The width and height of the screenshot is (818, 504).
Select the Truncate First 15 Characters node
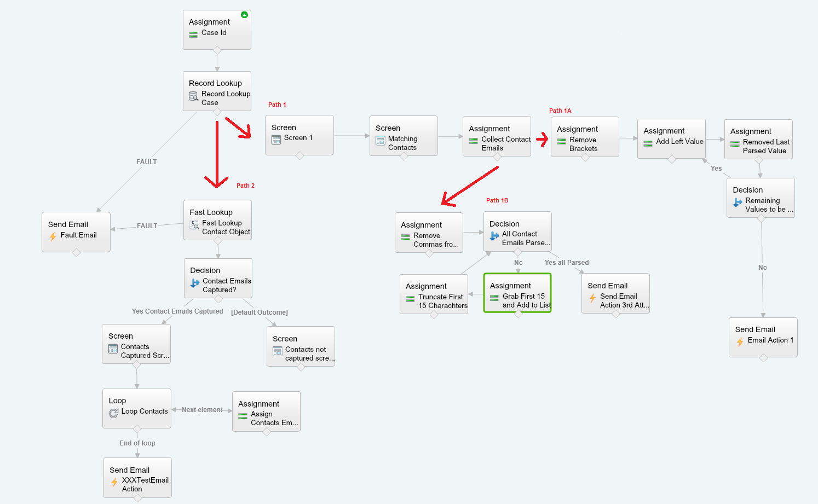point(434,294)
